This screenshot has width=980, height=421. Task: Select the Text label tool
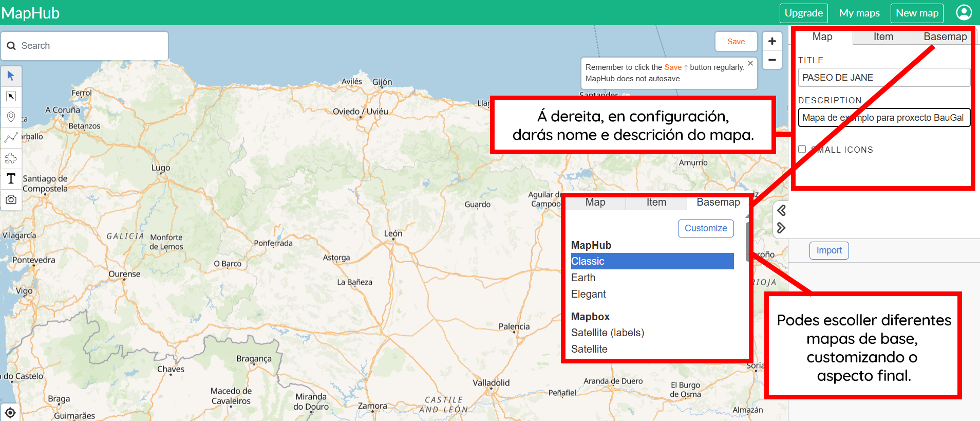(x=11, y=179)
